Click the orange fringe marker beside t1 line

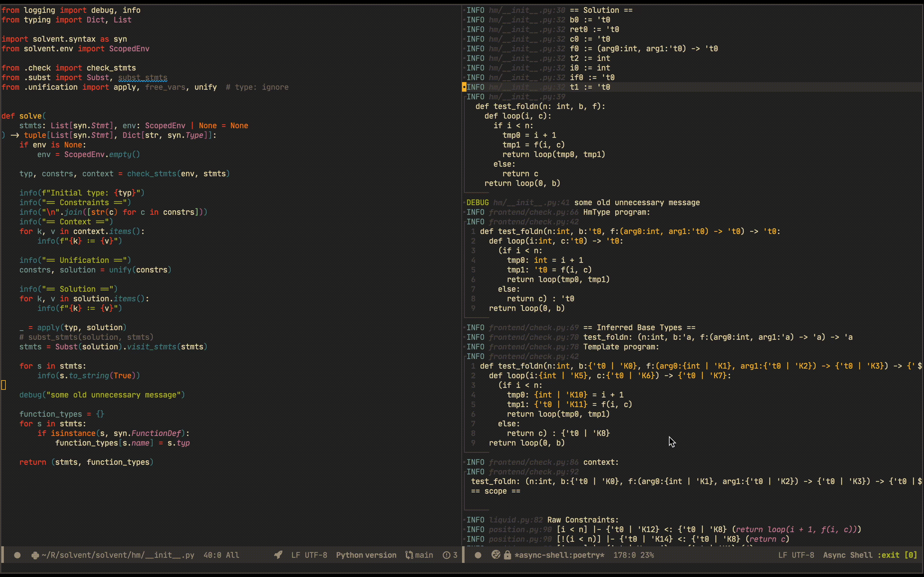[x=464, y=87]
